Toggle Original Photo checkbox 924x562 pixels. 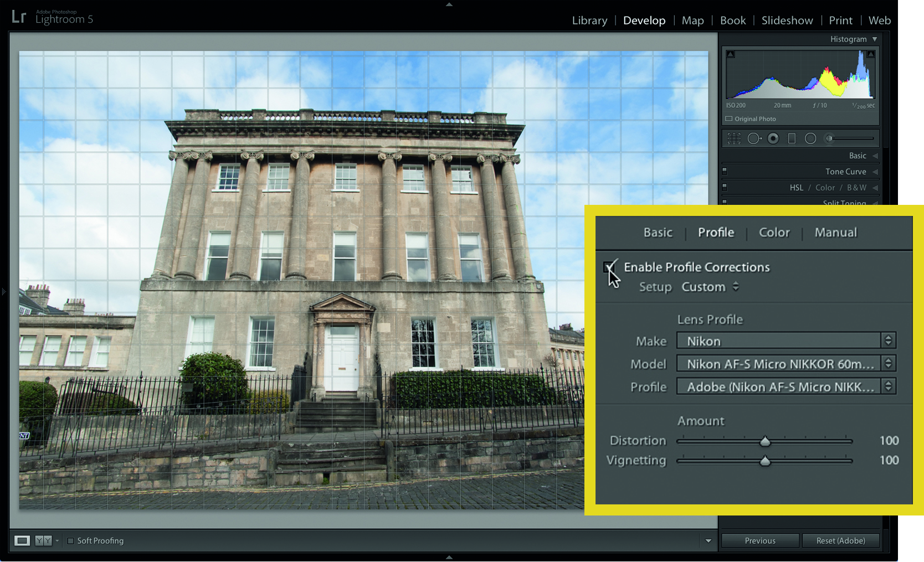tap(729, 119)
